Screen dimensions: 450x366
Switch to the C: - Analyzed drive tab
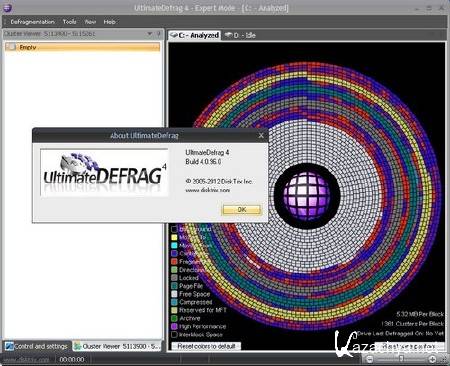[195, 35]
